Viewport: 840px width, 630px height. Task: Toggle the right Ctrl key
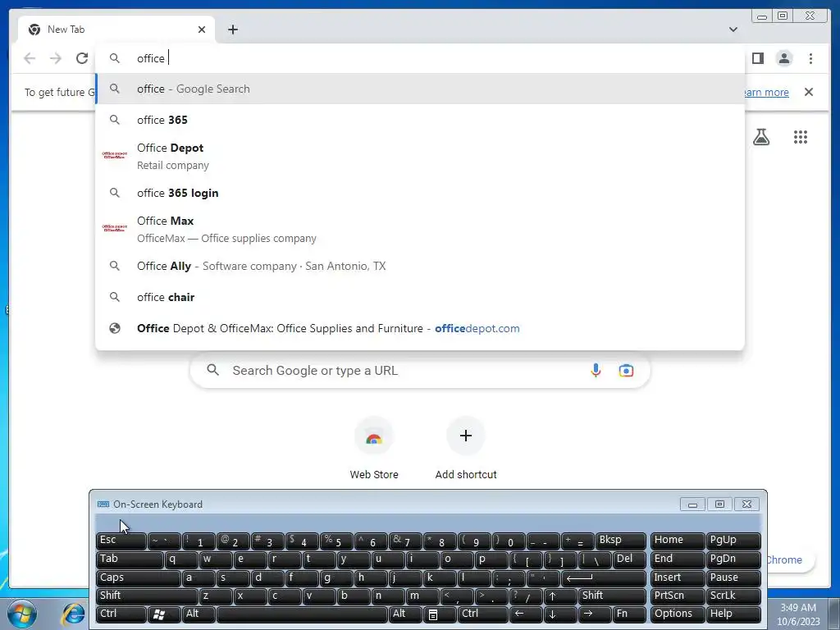pyautogui.click(x=482, y=614)
